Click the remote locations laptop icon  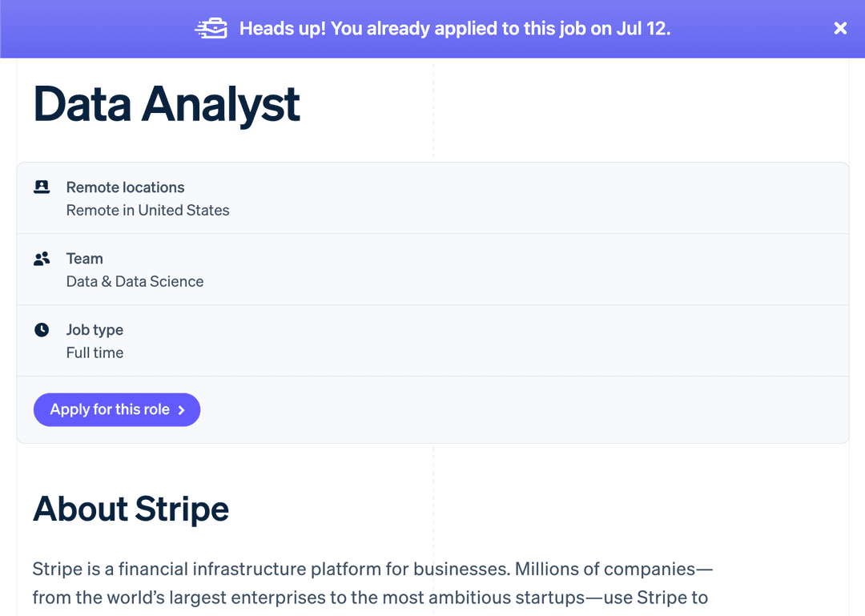pyautogui.click(x=42, y=187)
